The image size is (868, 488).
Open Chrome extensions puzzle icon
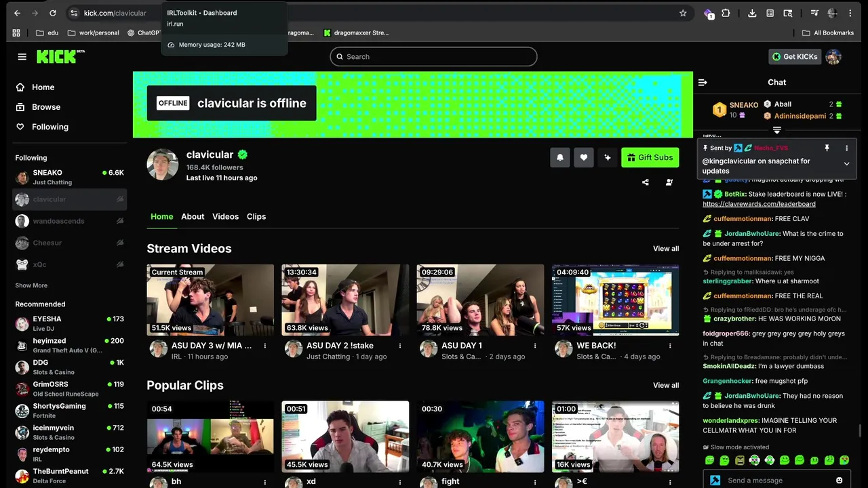point(726,13)
